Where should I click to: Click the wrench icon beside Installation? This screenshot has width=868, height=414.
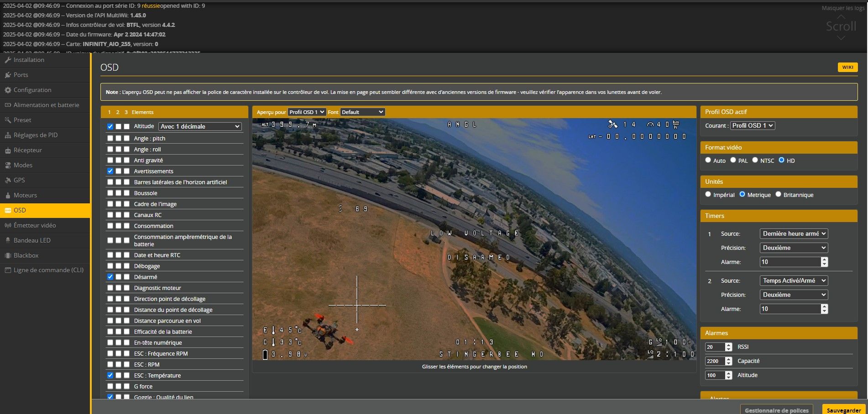[x=8, y=60]
